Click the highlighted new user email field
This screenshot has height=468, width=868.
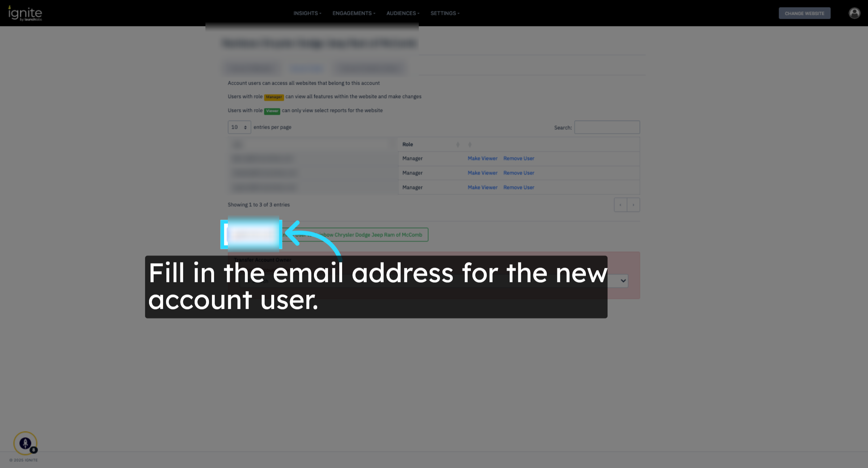click(x=252, y=235)
